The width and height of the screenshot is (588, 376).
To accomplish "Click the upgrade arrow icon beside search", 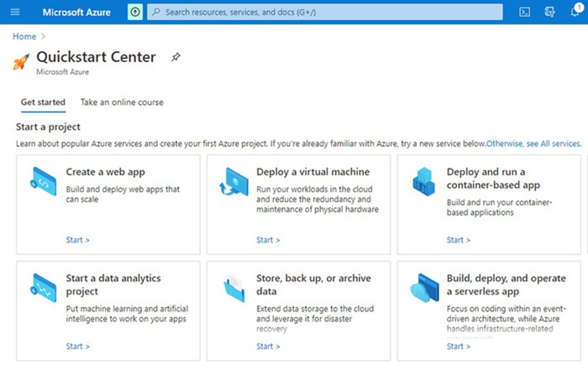I will pos(135,12).
